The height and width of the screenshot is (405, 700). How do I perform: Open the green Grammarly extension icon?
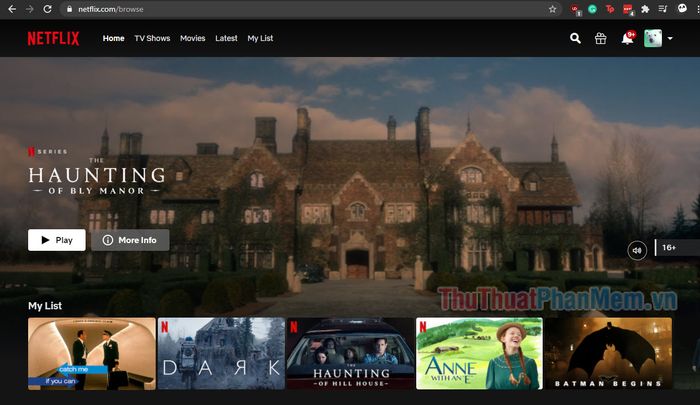pyautogui.click(x=592, y=9)
